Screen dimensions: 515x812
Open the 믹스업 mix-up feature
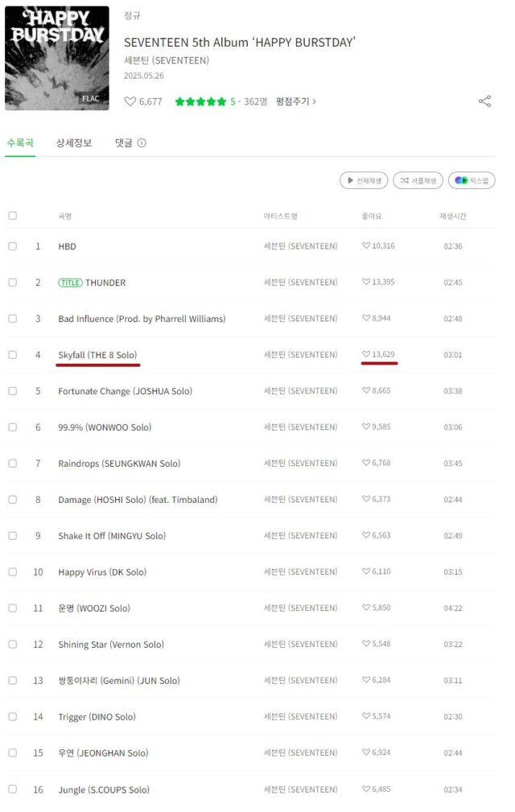[472, 180]
